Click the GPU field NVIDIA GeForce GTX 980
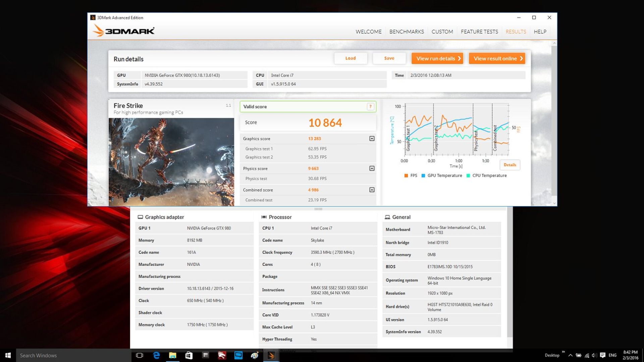Screen dimensions: 644x362 tap(195, 75)
